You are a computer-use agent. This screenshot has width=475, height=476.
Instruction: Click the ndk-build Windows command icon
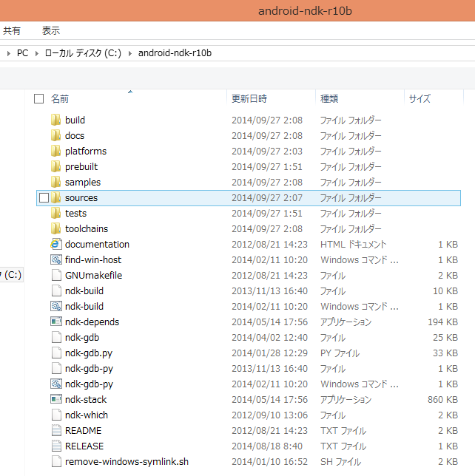point(56,306)
